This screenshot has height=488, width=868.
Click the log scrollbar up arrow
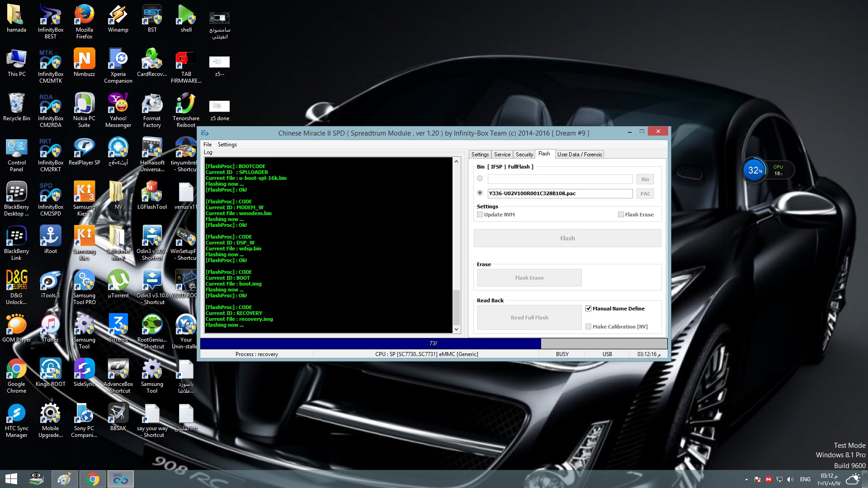click(456, 161)
